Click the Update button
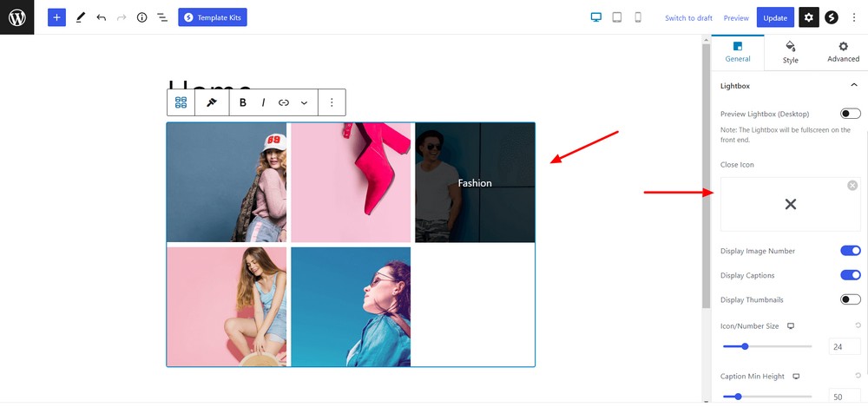The width and height of the screenshot is (868, 407). [775, 17]
